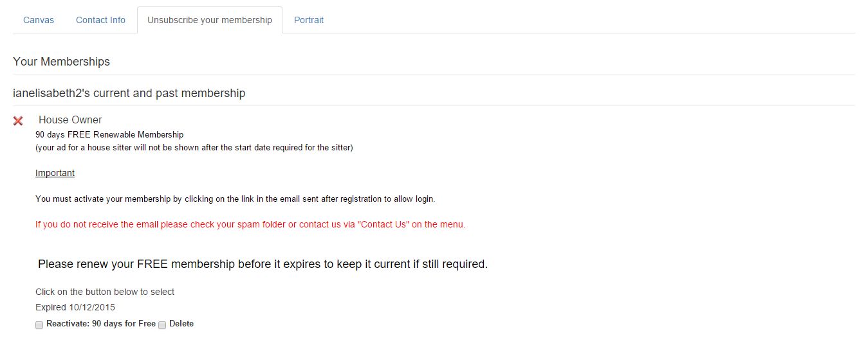This screenshot has width=868, height=338.
Task: Click the red X icon beside House Owner
Action: pyautogui.click(x=18, y=121)
